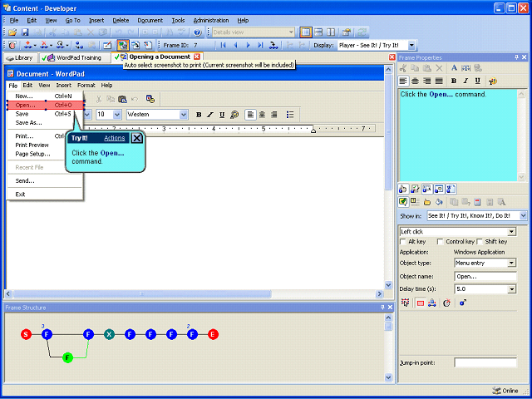
Task: Click the Jump-in point input field
Action: click(485, 362)
